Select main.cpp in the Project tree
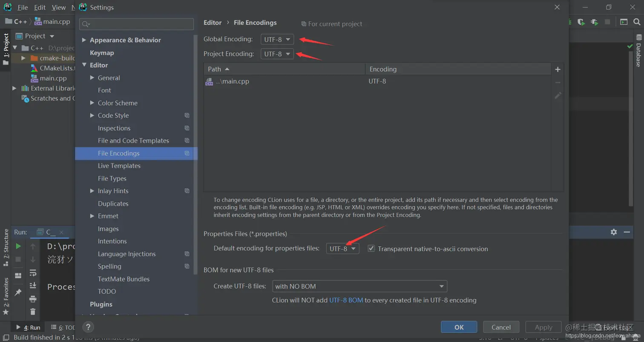Screen dimensions: 644x342 click(x=53, y=78)
